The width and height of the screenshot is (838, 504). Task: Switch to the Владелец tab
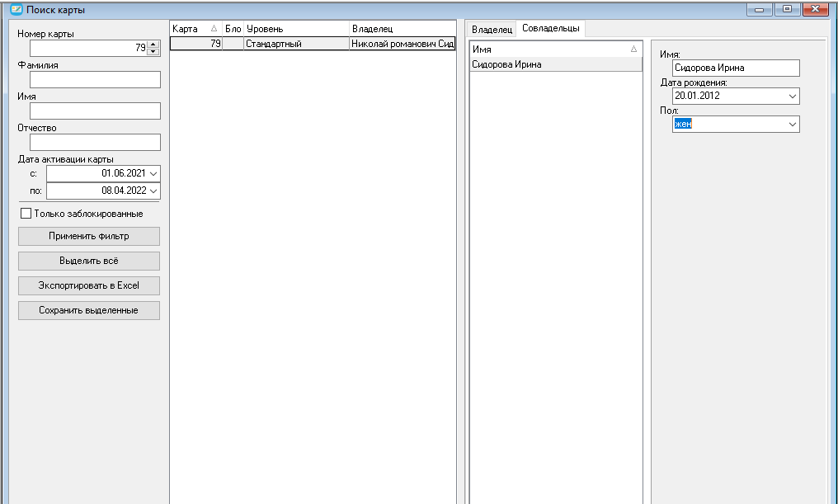click(492, 30)
